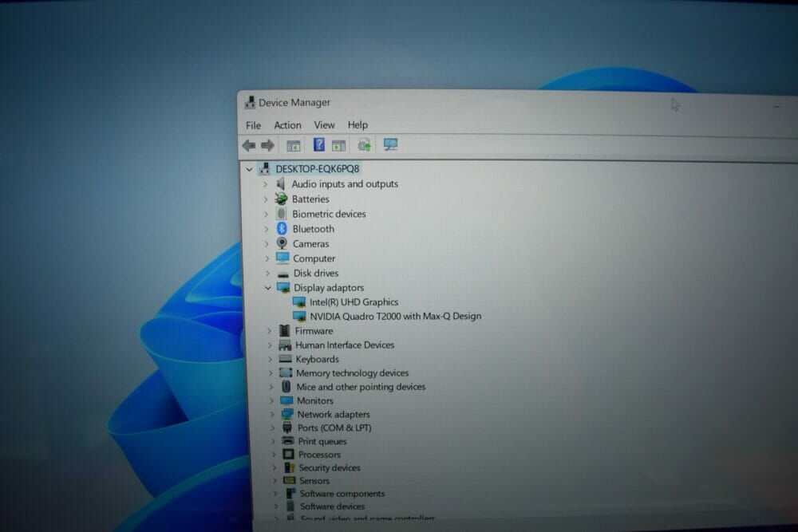Select Intel(R) UHD Graphics label
The image size is (798, 532).
tap(354, 302)
